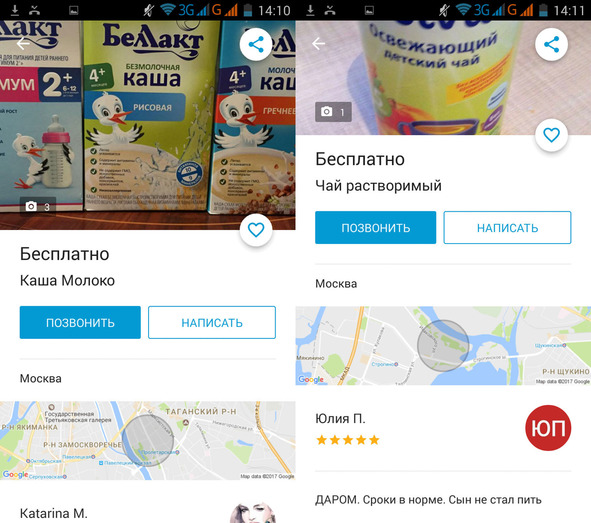This screenshot has width=591, height=523.
Task: Share the Каша Молоко listing
Action: [x=256, y=44]
